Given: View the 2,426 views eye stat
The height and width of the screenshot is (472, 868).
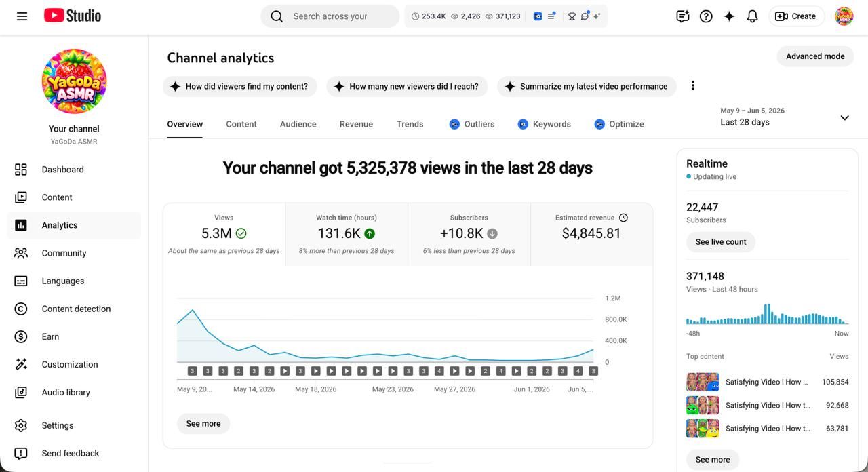Looking at the screenshot, I should 466,16.
